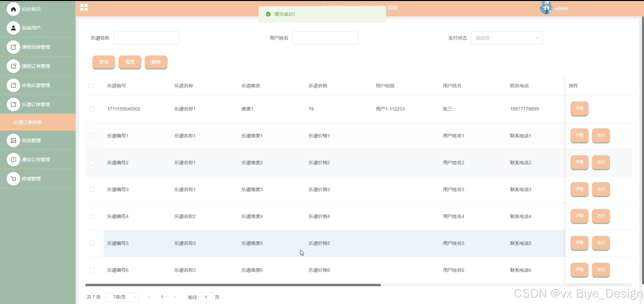Select page 1 in pagination
644x304 pixels.
coord(162,297)
